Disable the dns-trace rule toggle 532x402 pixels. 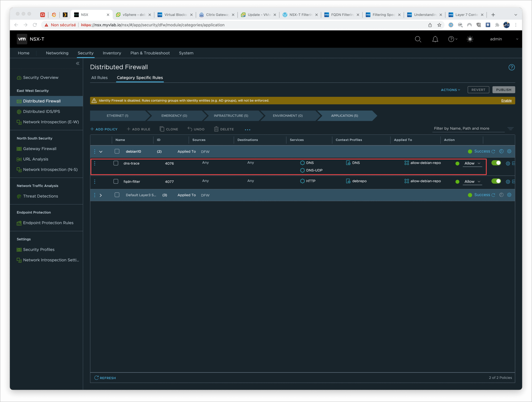(496, 163)
